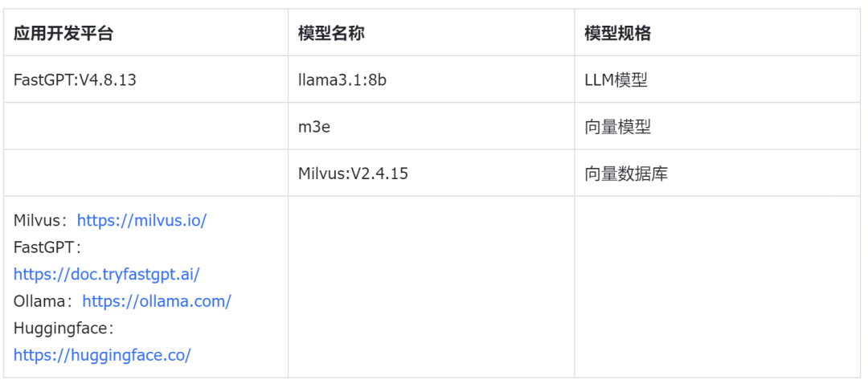Select the llama3.1:8b cell

coord(342,80)
